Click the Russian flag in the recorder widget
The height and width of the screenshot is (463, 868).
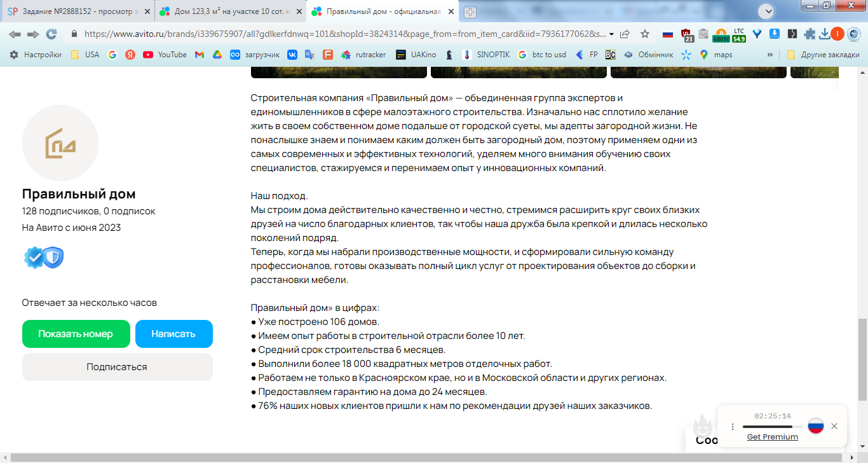pyautogui.click(x=816, y=426)
